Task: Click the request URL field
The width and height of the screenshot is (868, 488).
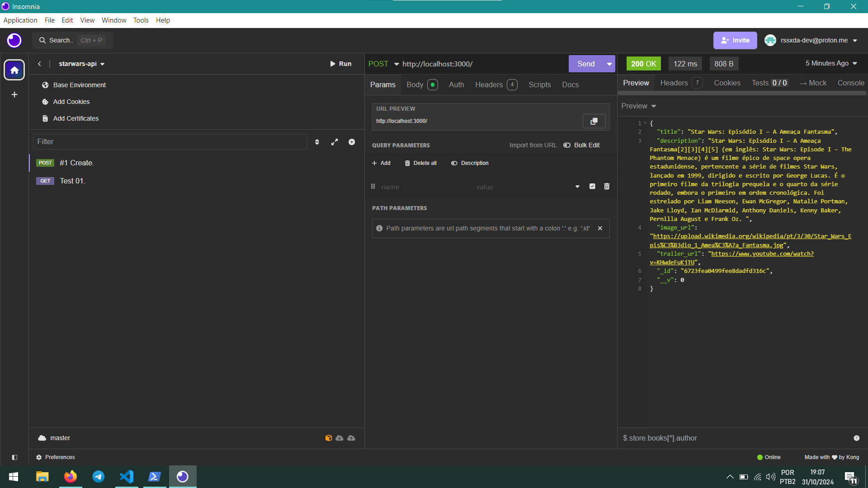Action: [x=484, y=64]
